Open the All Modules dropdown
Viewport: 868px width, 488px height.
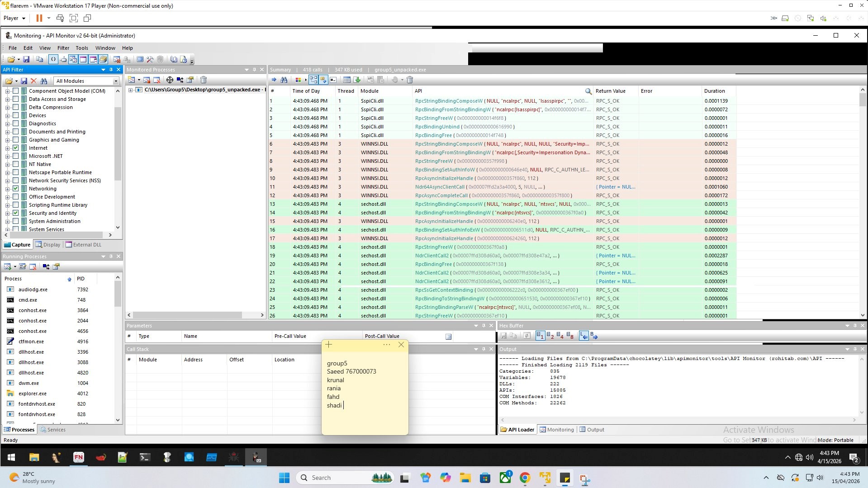[116, 81]
